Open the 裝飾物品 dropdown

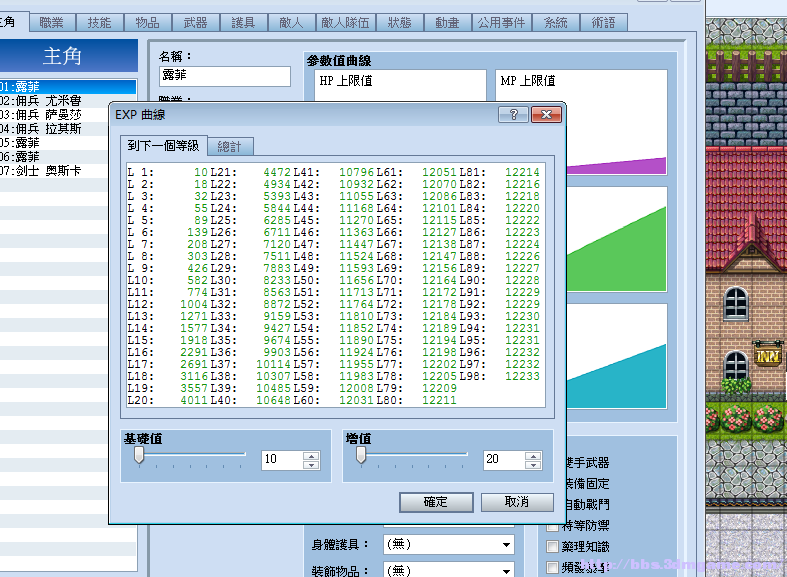[449, 570]
